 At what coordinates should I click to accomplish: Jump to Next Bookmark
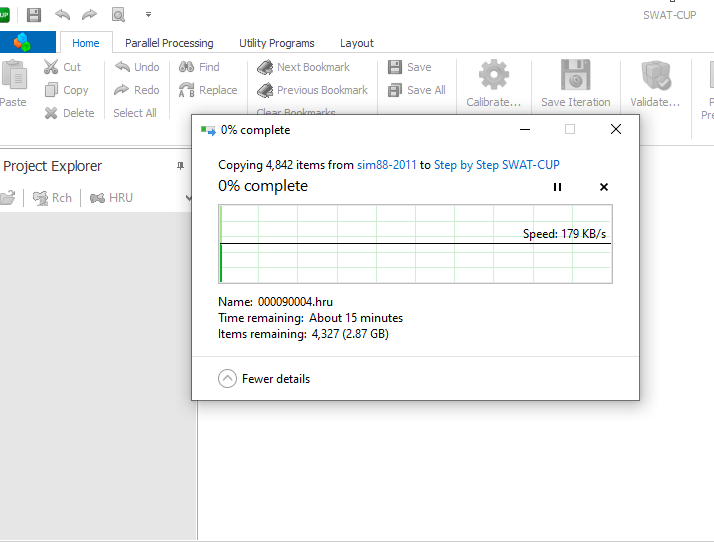click(303, 67)
